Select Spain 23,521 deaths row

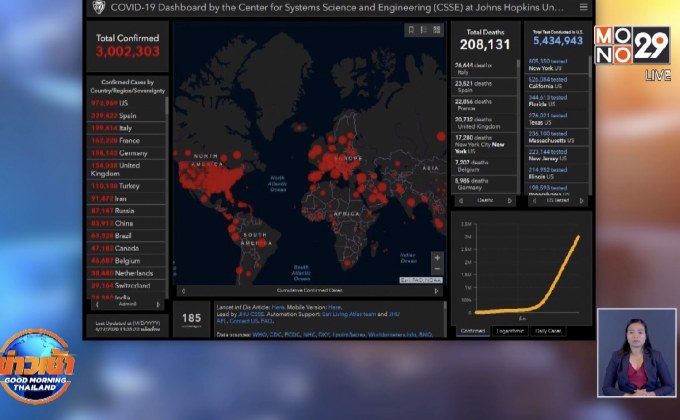[484, 87]
